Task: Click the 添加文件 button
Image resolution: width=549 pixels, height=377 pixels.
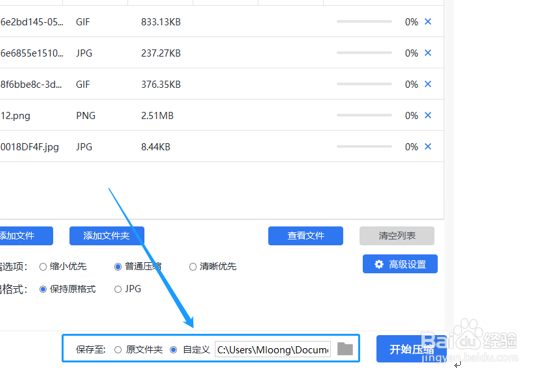Action: [x=25, y=236]
